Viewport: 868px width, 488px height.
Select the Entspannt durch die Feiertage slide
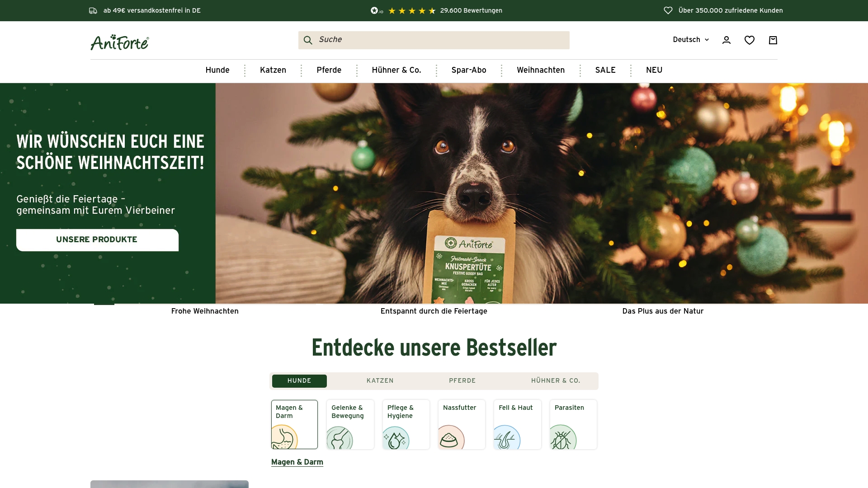point(434,311)
